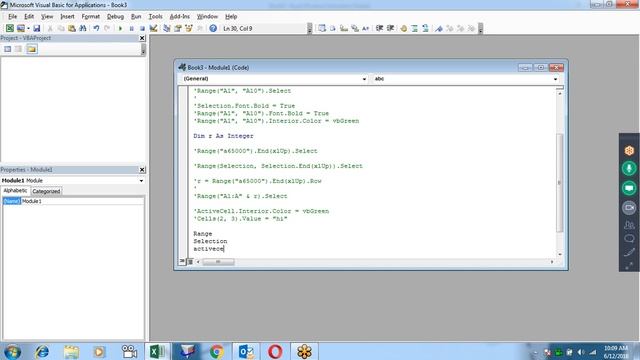The width and height of the screenshot is (640, 360).
Task: Indent the selected code lines
Action: [380, 28]
